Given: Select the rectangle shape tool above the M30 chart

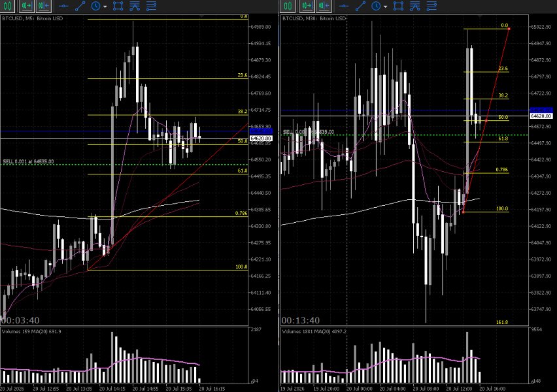Looking at the screenshot, I should click(398, 6).
